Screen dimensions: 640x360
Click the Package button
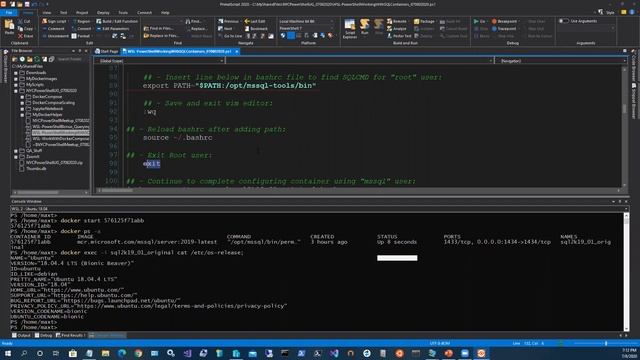424,21
